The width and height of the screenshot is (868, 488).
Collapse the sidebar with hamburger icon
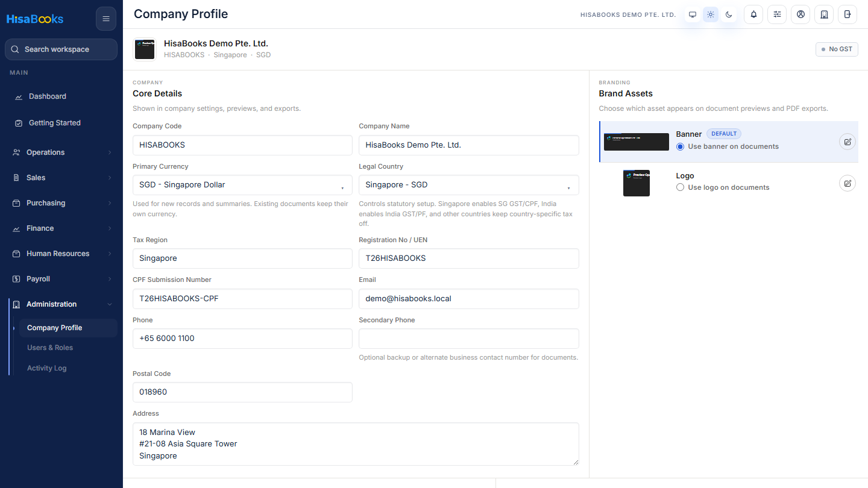click(x=106, y=19)
